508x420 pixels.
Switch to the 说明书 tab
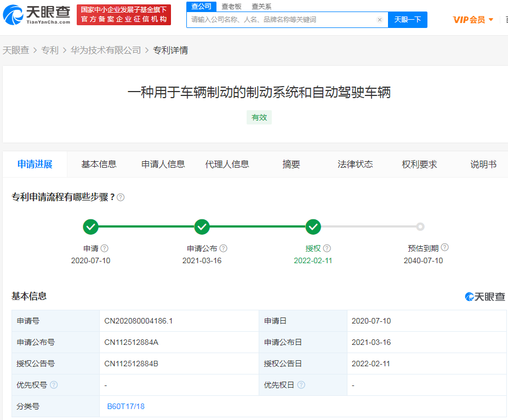[483, 164]
